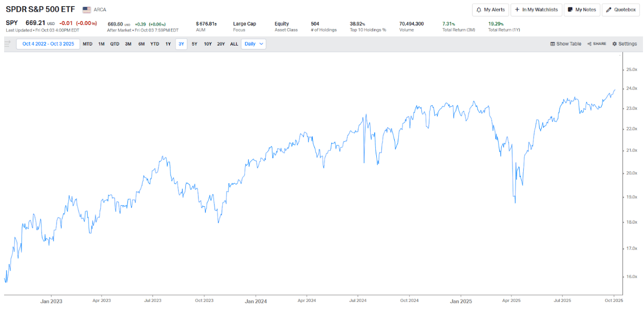The width and height of the screenshot is (644, 309).
Task: Click the -0.01 price change value
Action: tap(66, 24)
